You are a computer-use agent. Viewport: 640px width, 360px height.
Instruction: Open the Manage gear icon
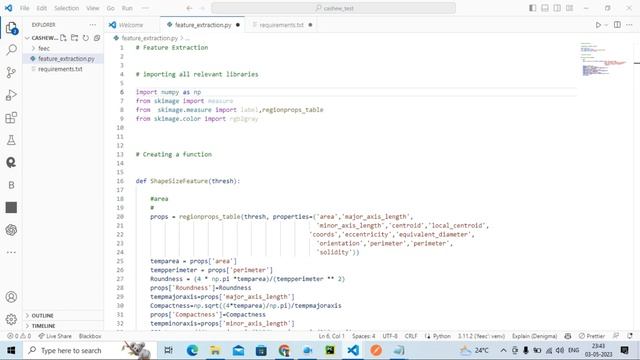coord(11,319)
